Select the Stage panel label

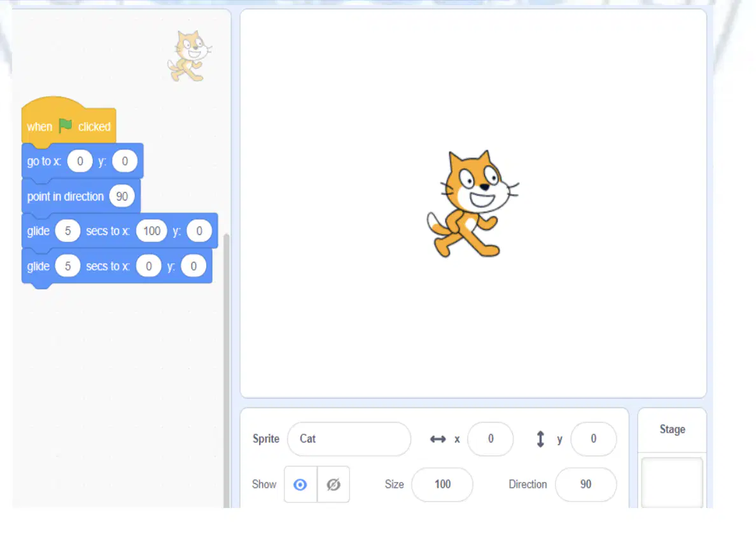point(672,430)
